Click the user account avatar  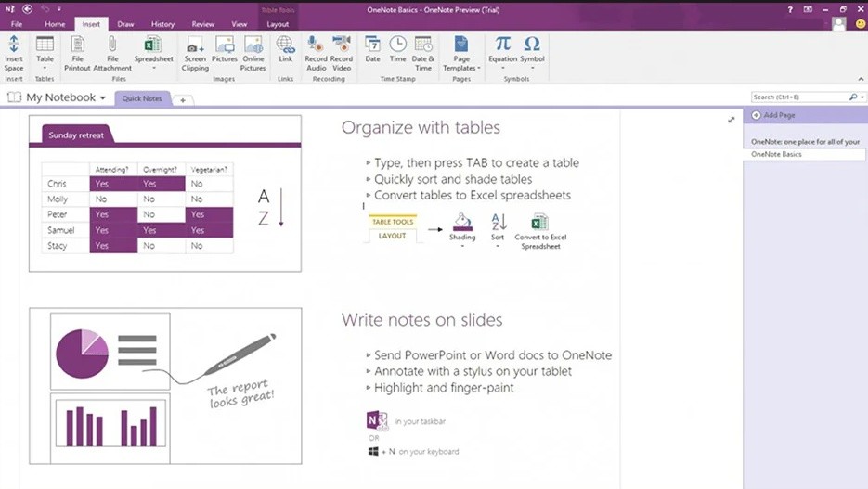[839, 24]
